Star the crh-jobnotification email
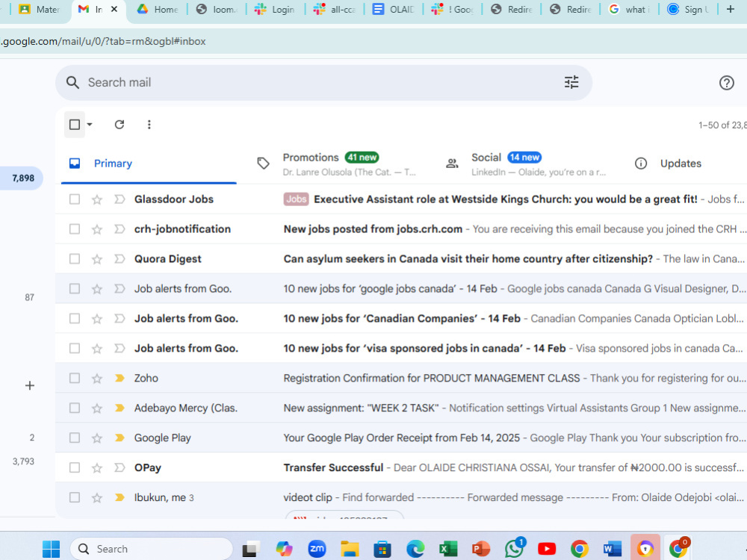The width and height of the screenshot is (747, 560). click(97, 229)
